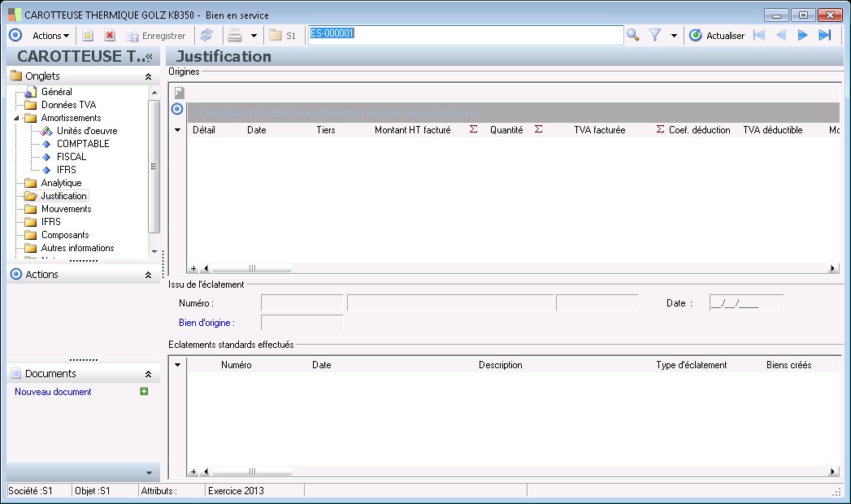Click the Onglets tree scroll up arrow
The width and height of the screenshot is (851, 504).
click(154, 92)
